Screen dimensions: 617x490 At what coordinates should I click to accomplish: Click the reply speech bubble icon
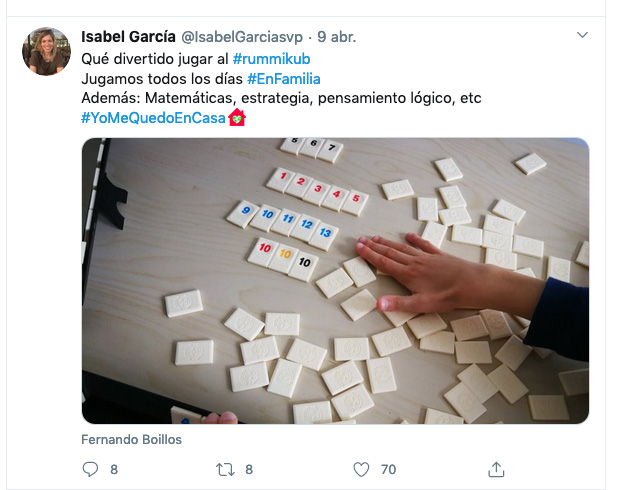pyautogui.click(x=90, y=468)
